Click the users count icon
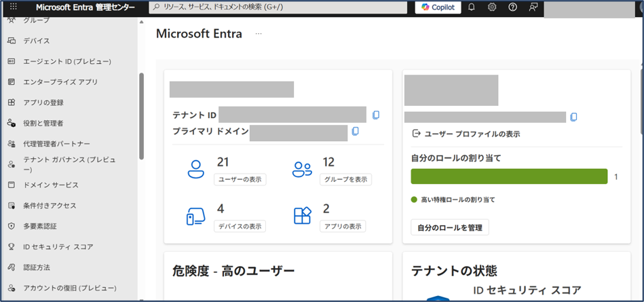Image resolution: width=644 pixels, height=302 pixels. pyautogui.click(x=196, y=169)
